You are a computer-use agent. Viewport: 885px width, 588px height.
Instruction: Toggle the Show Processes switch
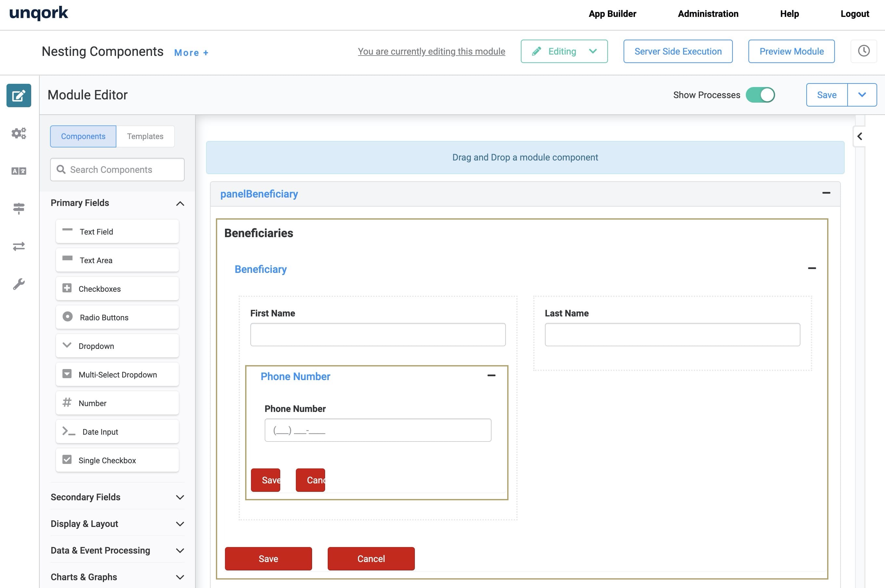coord(760,95)
